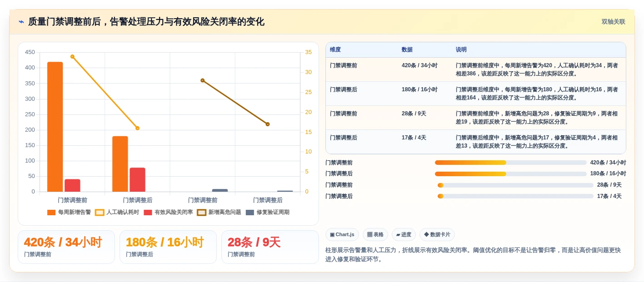Select the 数据卡片 chip

437,235
